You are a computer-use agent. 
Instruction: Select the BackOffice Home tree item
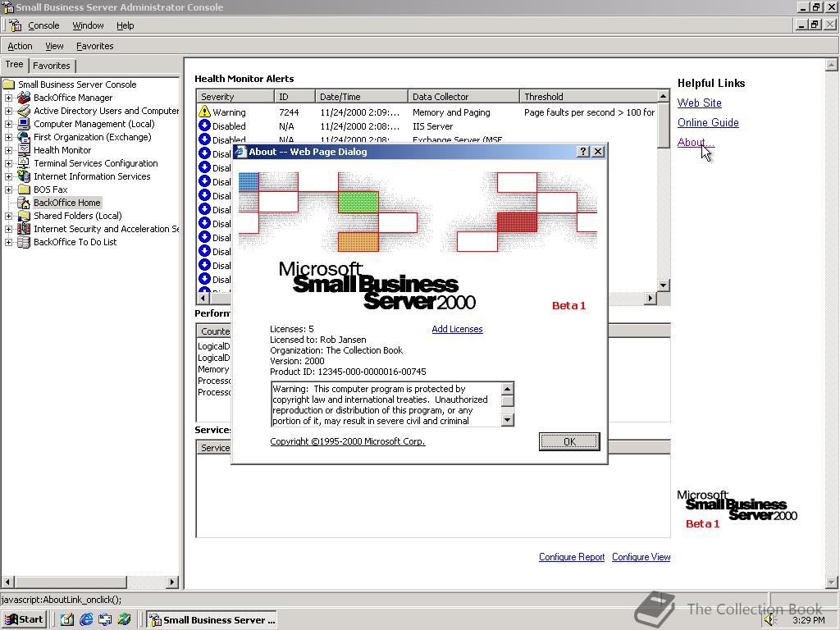pyautogui.click(x=67, y=203)
